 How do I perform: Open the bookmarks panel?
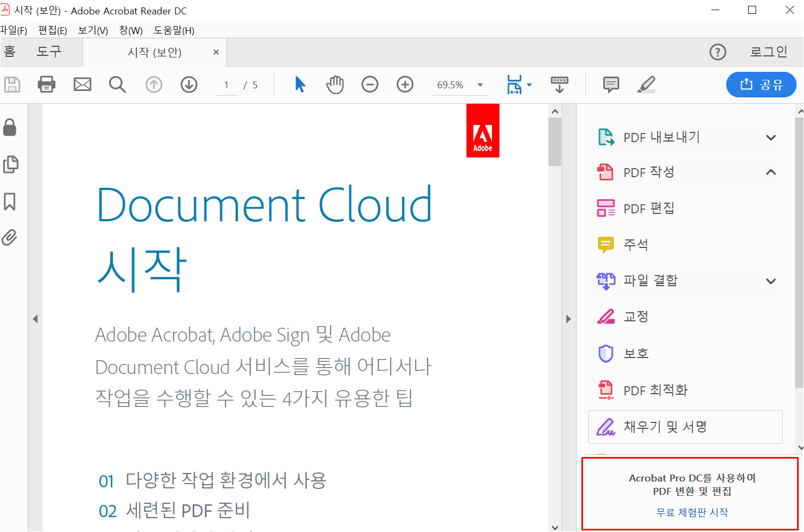[x=10, y=202]
